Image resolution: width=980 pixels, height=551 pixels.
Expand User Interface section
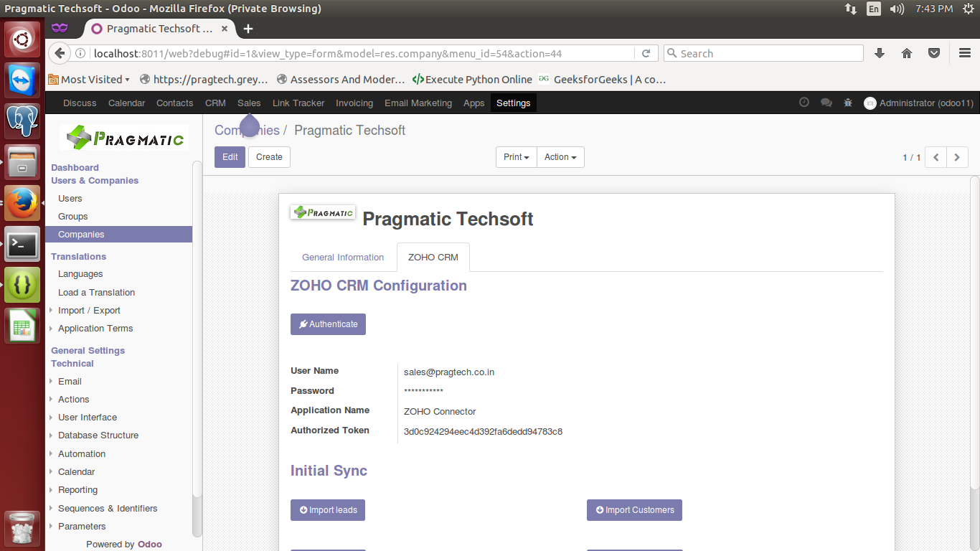tap(88, 417)
